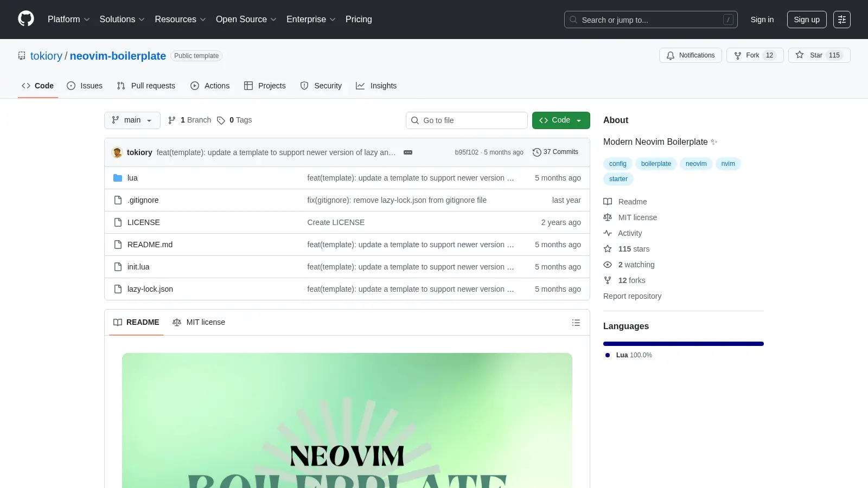This screenshot has height=488, width=868.
Task: Click the Fork button
Action: (x=755, y=55)
